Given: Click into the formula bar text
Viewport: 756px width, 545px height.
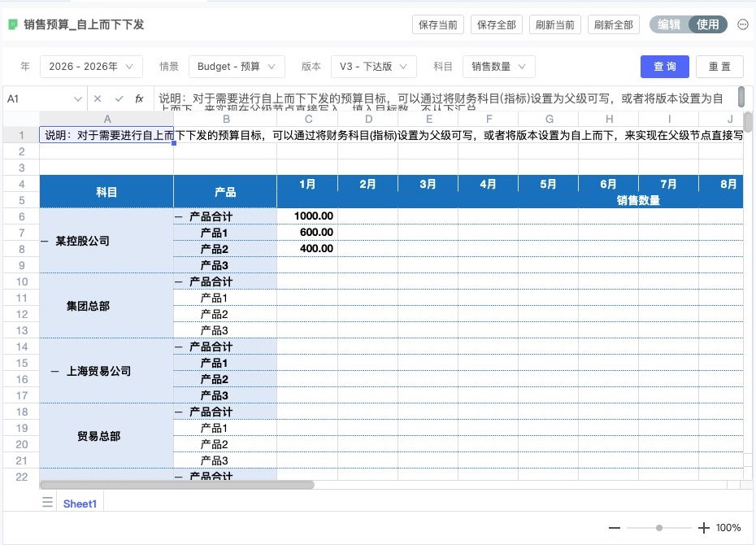Looking at the screenshot, I should [x=445, y=99].
